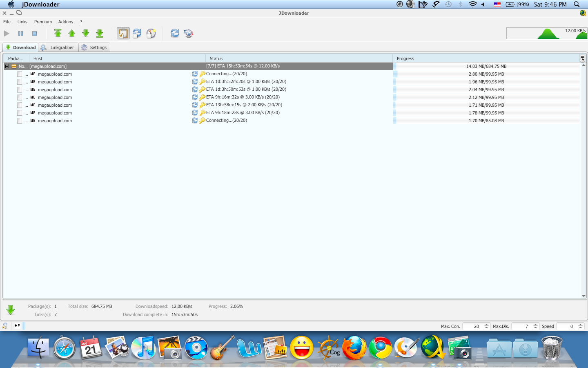This screenshot has height=368, width=588.
Task: Increase Speed limit with the up arrow
Action: (x=580, y=325)
